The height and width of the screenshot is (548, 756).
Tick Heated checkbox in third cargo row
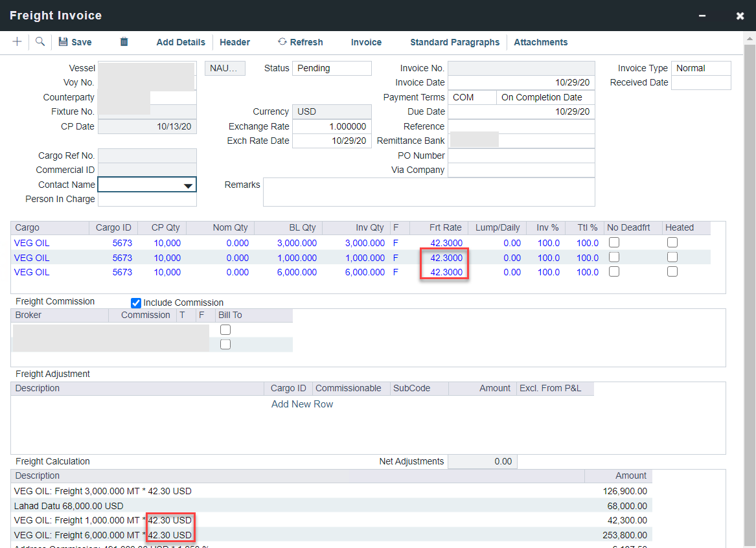[x=672, y=272]
